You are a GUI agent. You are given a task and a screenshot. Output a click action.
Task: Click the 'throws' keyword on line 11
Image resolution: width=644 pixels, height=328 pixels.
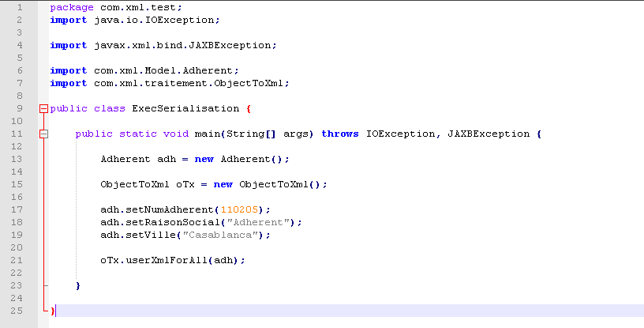(x=340, y=134)
